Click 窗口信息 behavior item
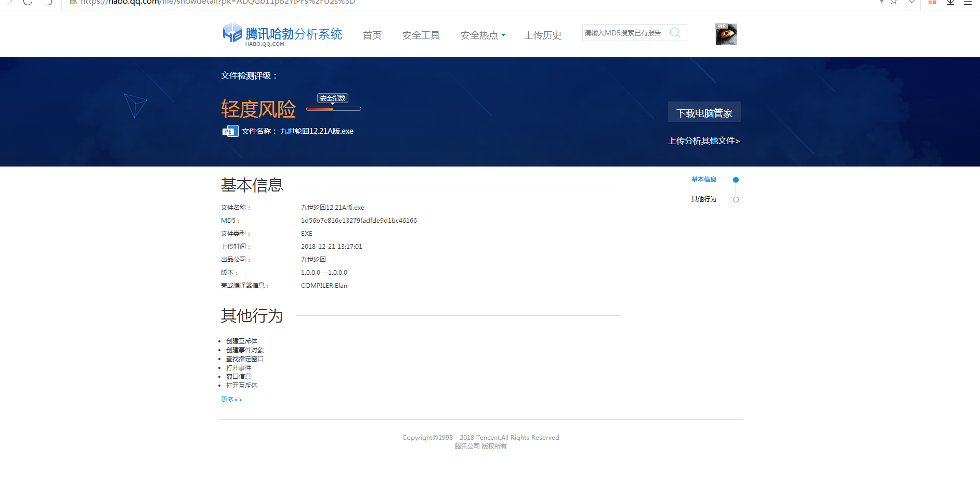Image resolution: width=980 pixels, height=498 pixels. pyautogui.click(x=239, y=377)
